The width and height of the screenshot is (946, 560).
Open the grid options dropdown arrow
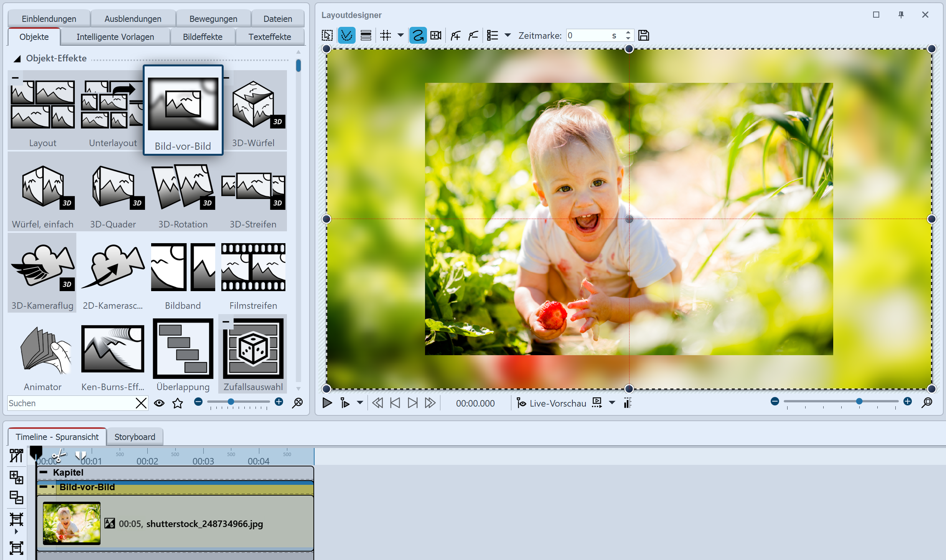coord(400,36)
